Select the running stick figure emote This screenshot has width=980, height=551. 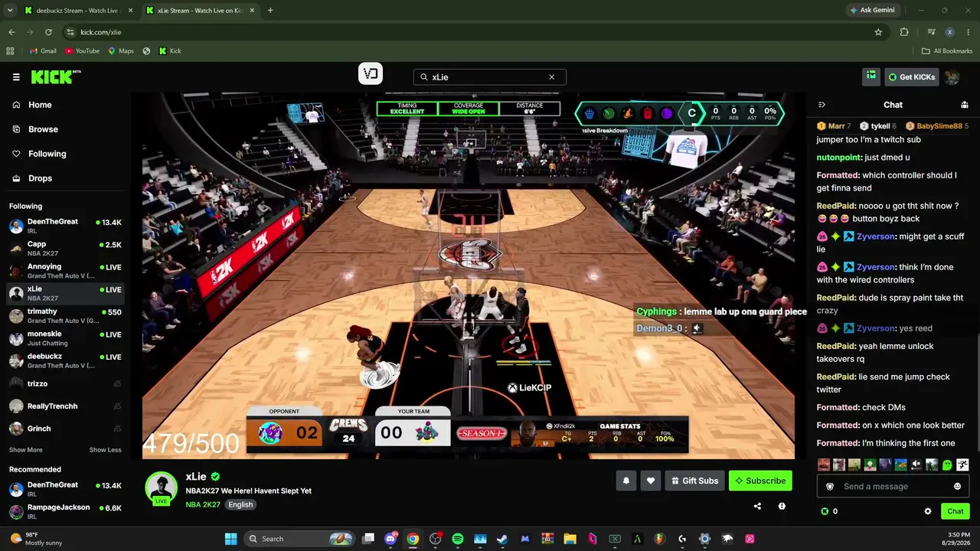pos(962,465)
